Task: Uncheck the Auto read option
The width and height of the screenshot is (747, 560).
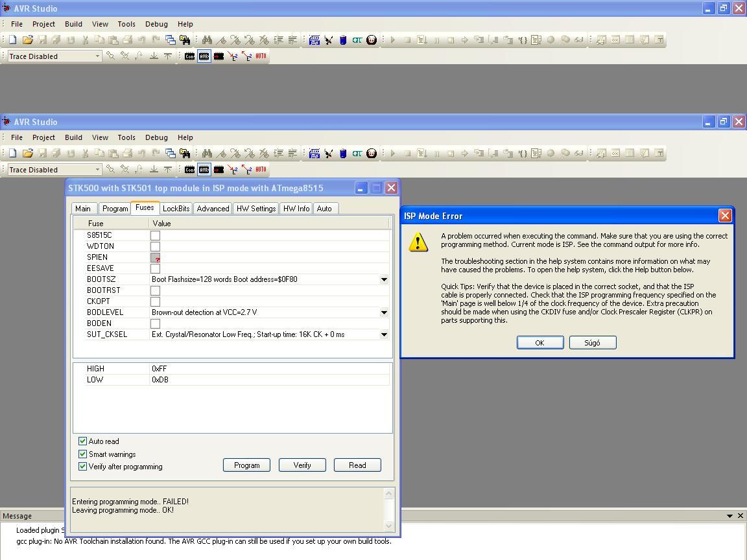Action: click(x=83, y=441)
